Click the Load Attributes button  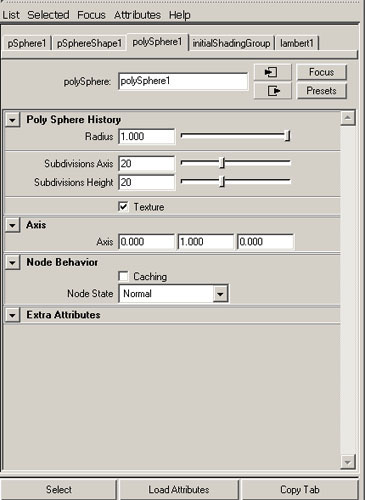point(179,489)
